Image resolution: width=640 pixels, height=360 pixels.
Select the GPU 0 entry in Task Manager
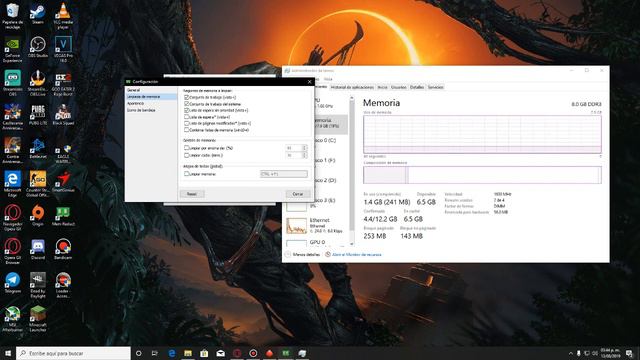coord(317,242)
